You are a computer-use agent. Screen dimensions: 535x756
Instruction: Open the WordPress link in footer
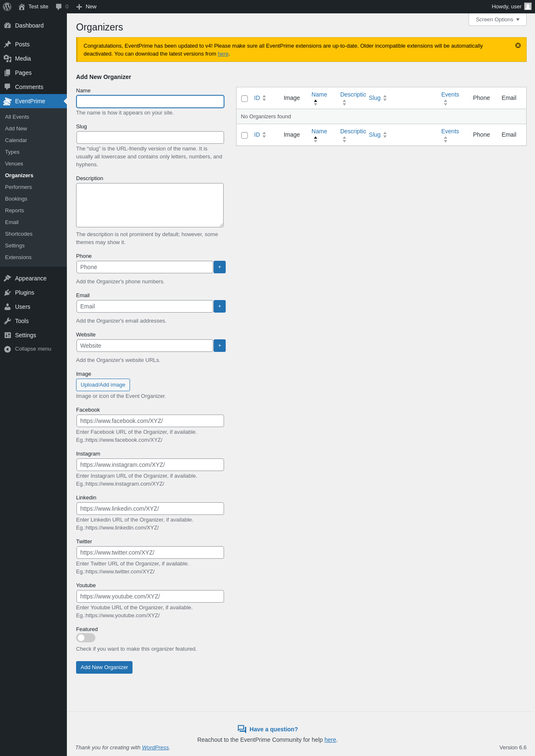point(155,748)
